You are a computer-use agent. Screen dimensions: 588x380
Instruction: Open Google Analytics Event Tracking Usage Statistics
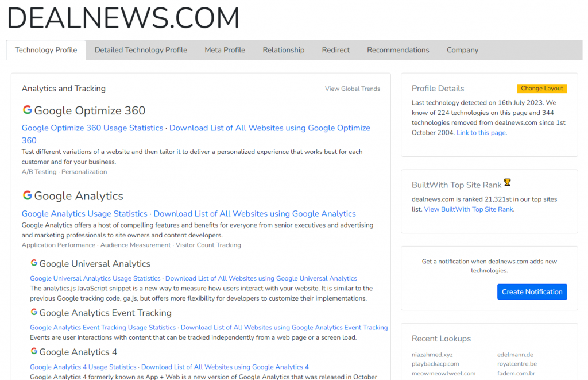pyautogui.click(x=103, y=328)
